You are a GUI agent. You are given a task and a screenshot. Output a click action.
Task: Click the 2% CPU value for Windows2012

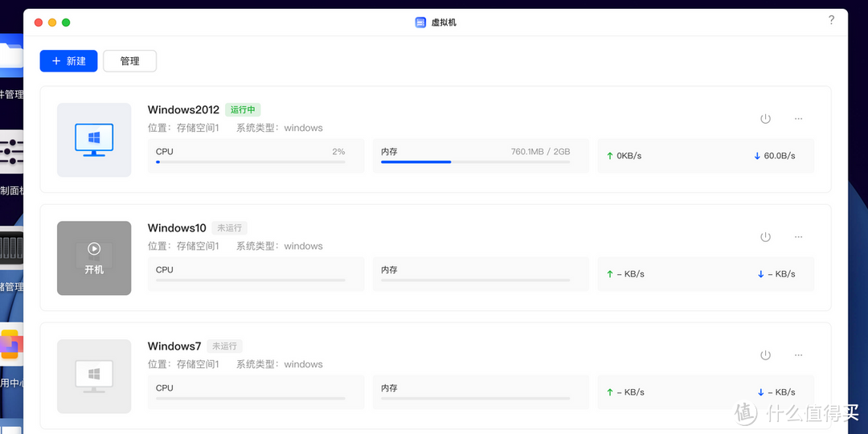click(x=339, y=151)
